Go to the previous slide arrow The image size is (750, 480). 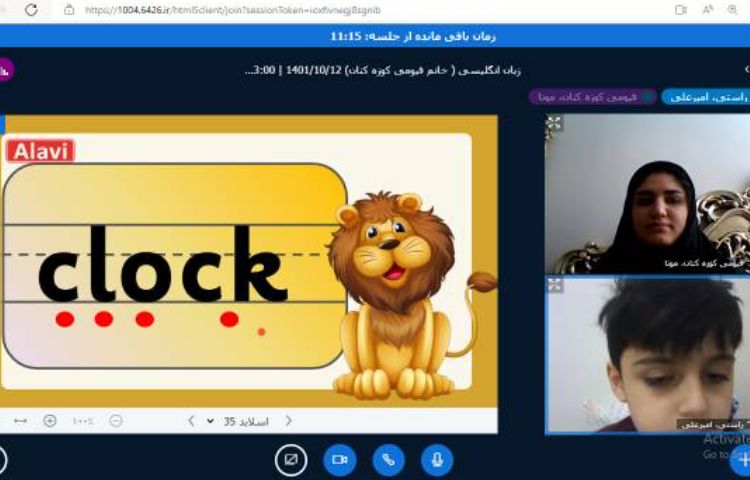click(191, 421)
